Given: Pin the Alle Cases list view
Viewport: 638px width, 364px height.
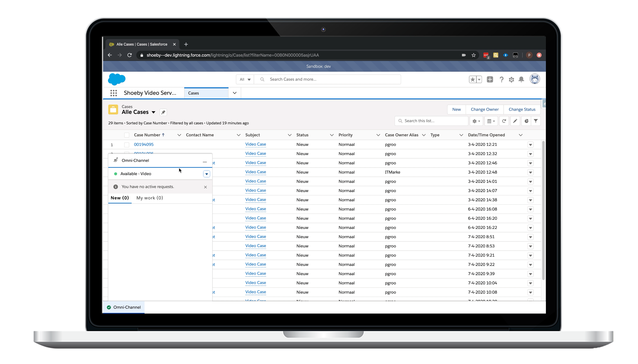Looking at the screenshot, I should coord(163,112).
